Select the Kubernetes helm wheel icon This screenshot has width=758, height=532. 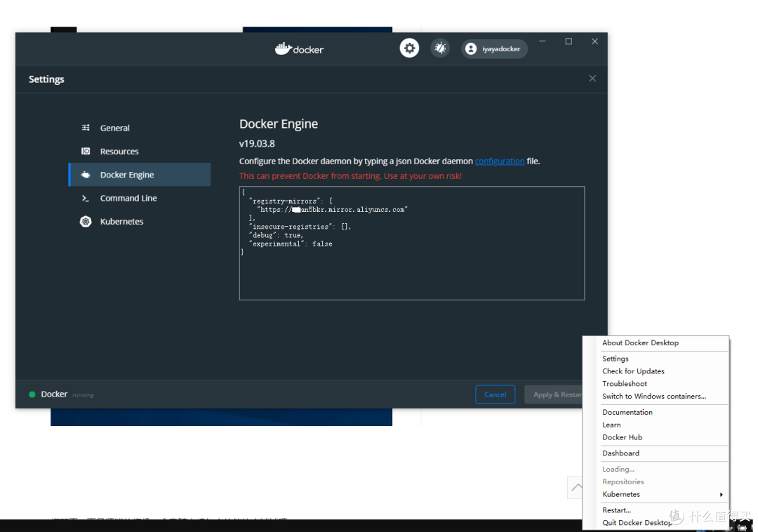point(85,221)
